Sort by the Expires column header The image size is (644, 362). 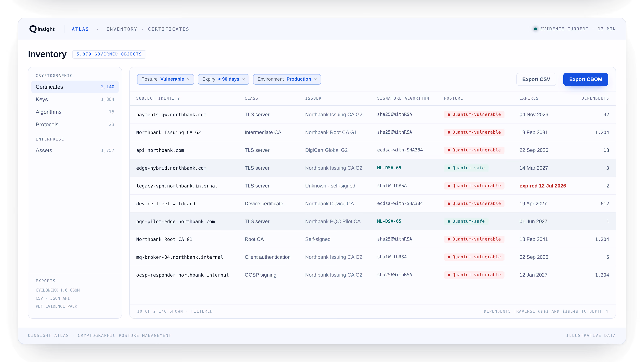[529, 98]
